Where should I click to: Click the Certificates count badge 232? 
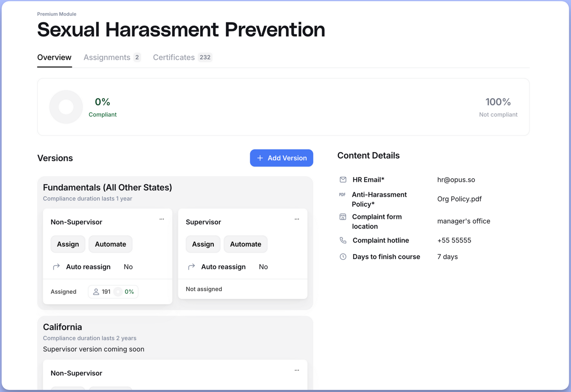205,57
